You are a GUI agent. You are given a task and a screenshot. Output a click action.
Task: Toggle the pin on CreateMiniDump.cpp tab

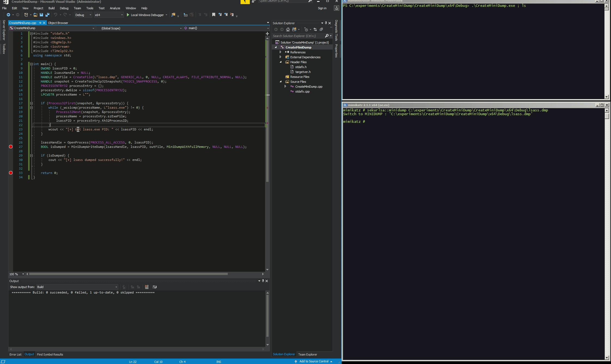pos(40,23)
